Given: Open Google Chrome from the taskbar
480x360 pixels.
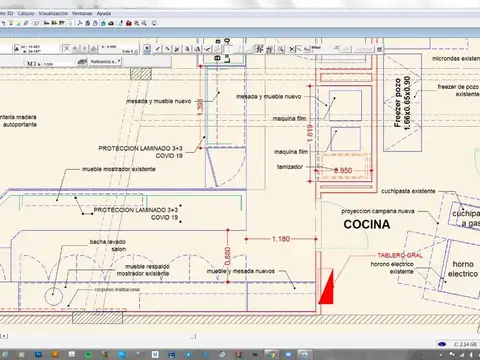Looking at the screenshot, I should point(272,354).
